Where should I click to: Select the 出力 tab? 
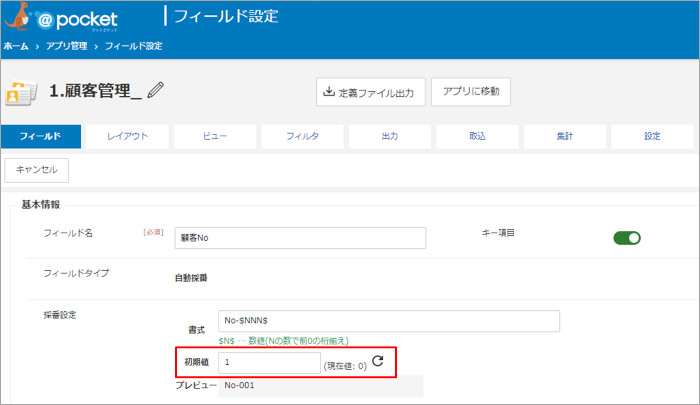tap(390, 136)
